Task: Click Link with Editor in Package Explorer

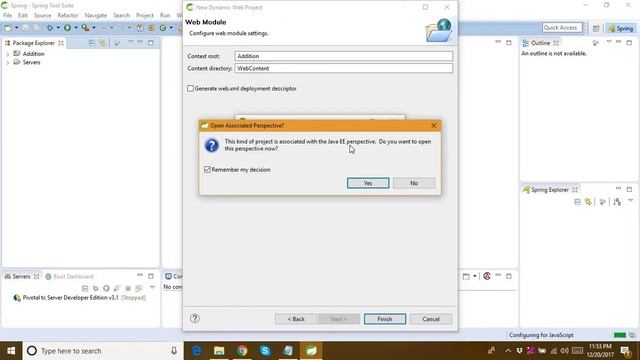Action: pos(102,43)
